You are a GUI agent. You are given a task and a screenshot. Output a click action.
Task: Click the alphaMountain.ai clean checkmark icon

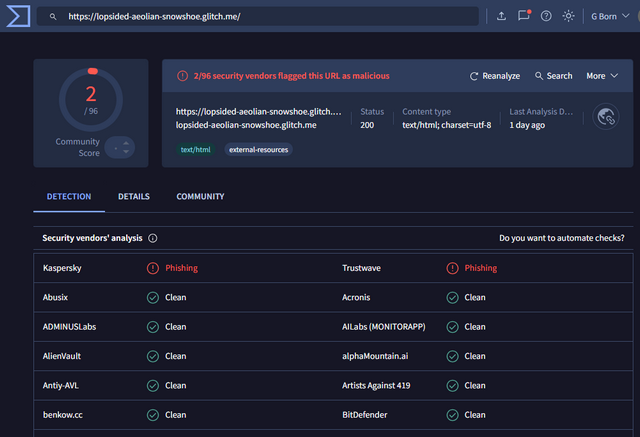(x=452, y=356)
